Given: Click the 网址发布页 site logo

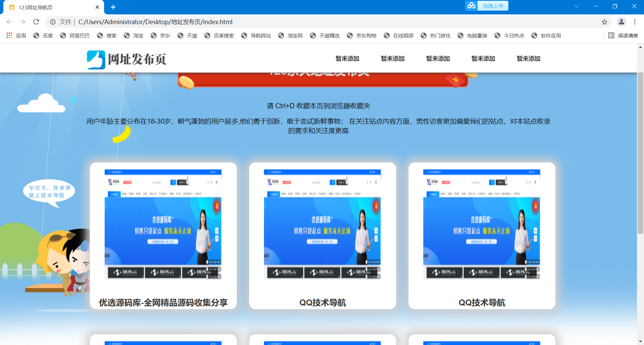Looking at the screenshot, I should [x=126, y=59].
